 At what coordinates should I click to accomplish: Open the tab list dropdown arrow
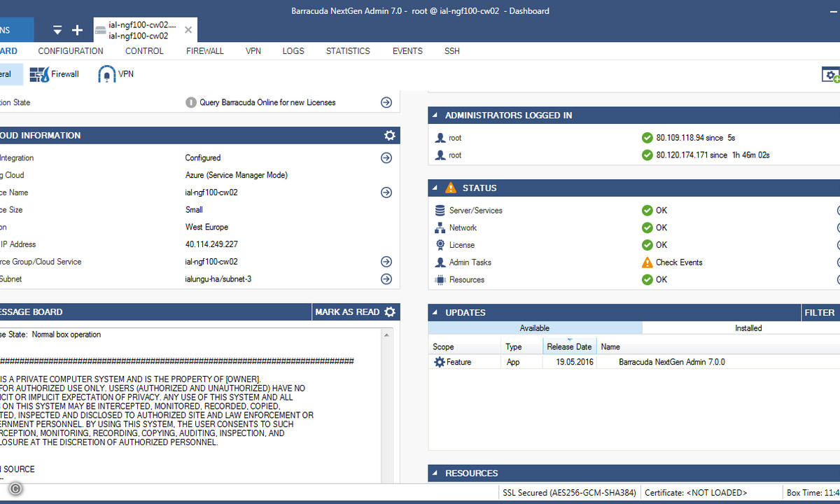click(x=58, y=30)
